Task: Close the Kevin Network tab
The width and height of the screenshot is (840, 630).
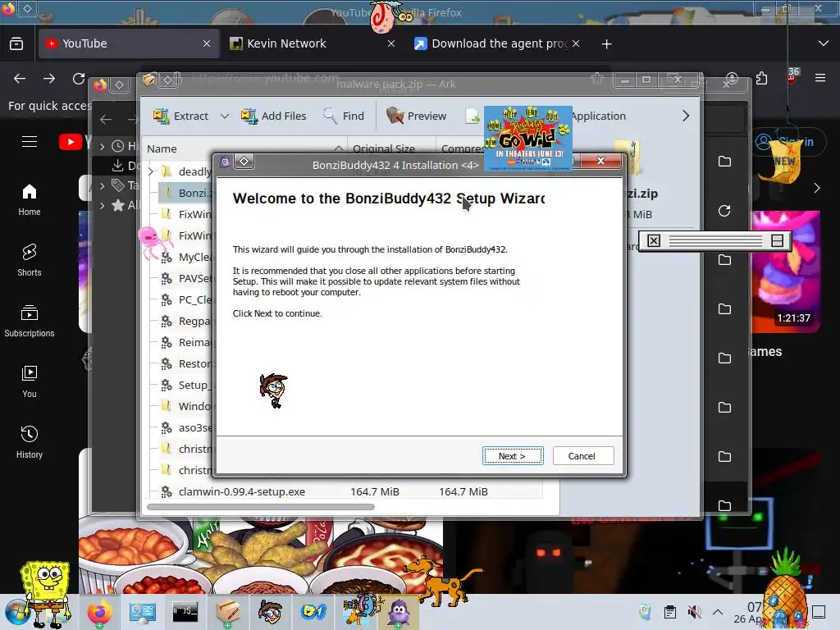Action: point(391,43)
